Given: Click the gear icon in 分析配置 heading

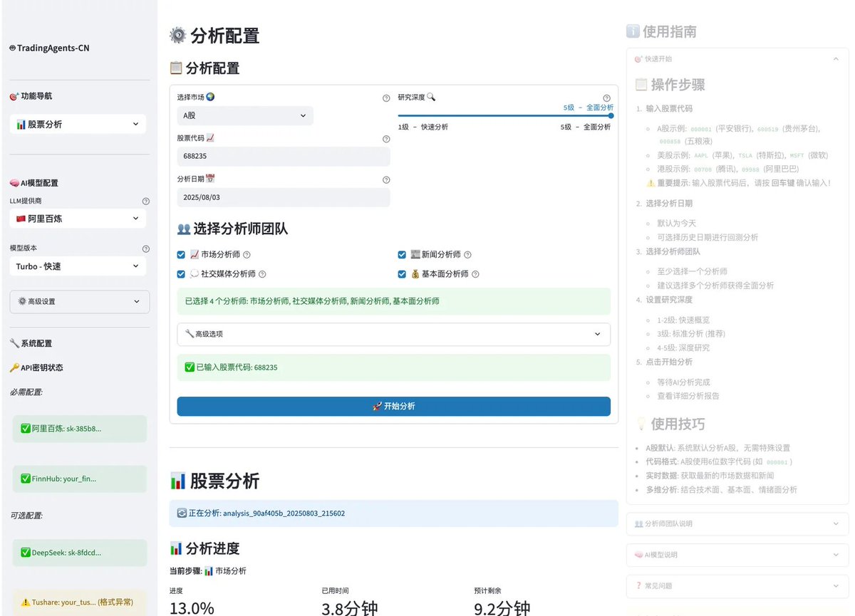Looking at the screenshot, I should tap(177, 35).
